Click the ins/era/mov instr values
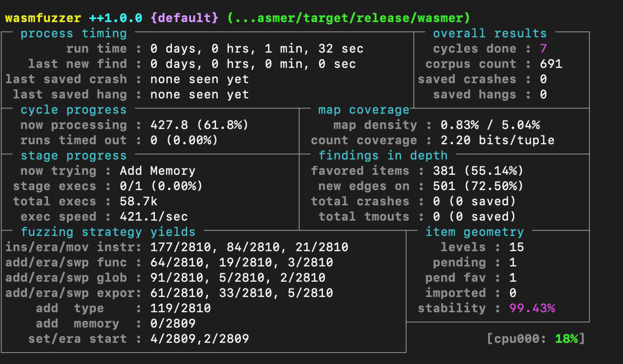Image resolution: width=623 pixels, height=364 pixels. coord(249,247)
